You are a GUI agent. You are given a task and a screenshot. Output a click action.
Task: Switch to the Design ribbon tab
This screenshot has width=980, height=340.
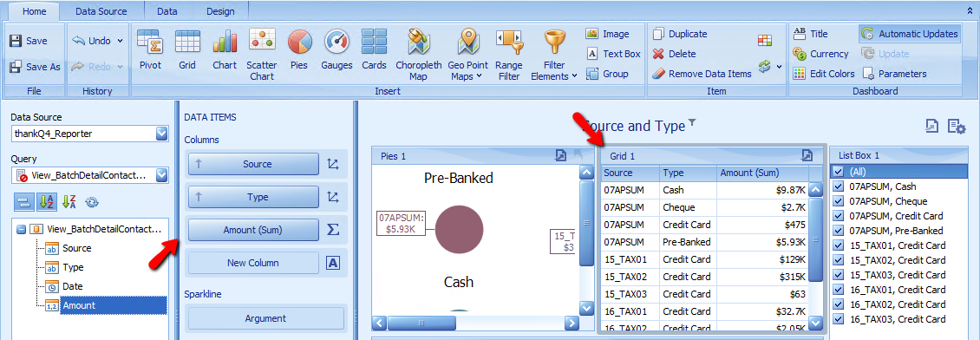coord(219,11)
